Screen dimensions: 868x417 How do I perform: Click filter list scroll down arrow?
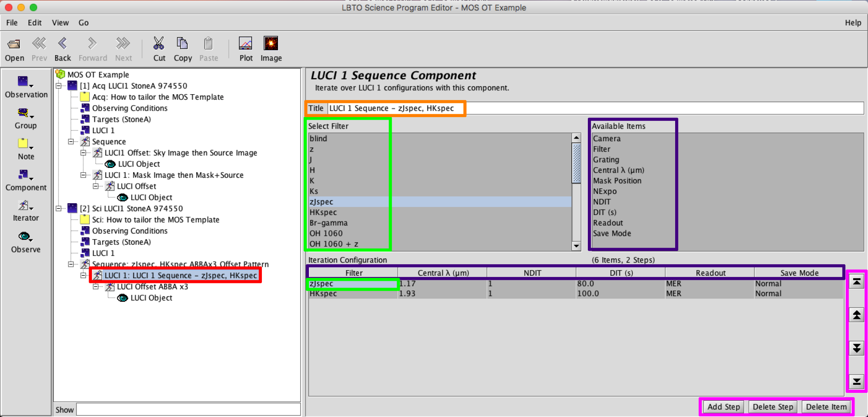[x=576, y=246]
